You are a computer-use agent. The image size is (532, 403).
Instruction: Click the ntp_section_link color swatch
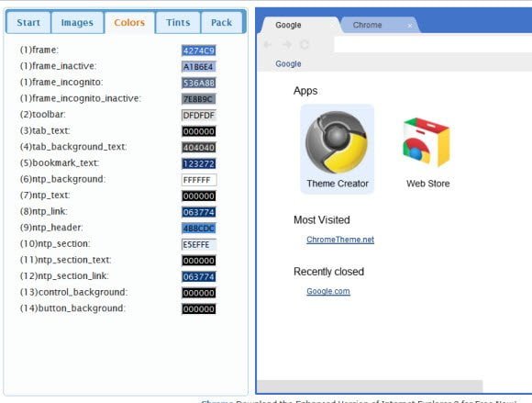coord(199,276)
